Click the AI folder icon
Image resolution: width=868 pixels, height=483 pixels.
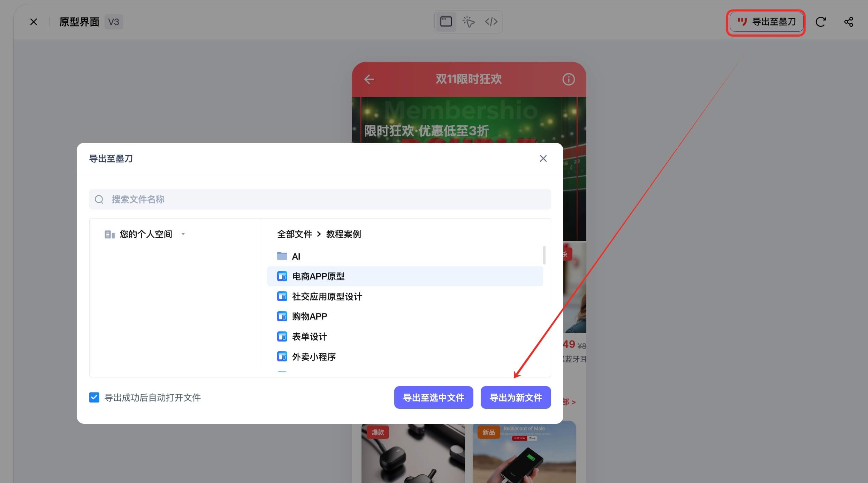(x=282, y=256)
